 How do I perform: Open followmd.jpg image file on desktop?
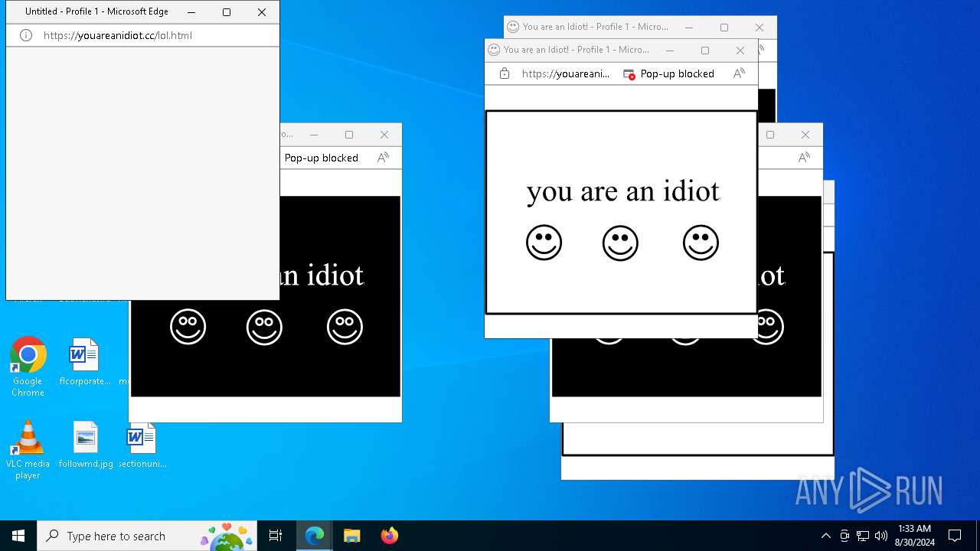pyautogui.click(x=86, y=445)
